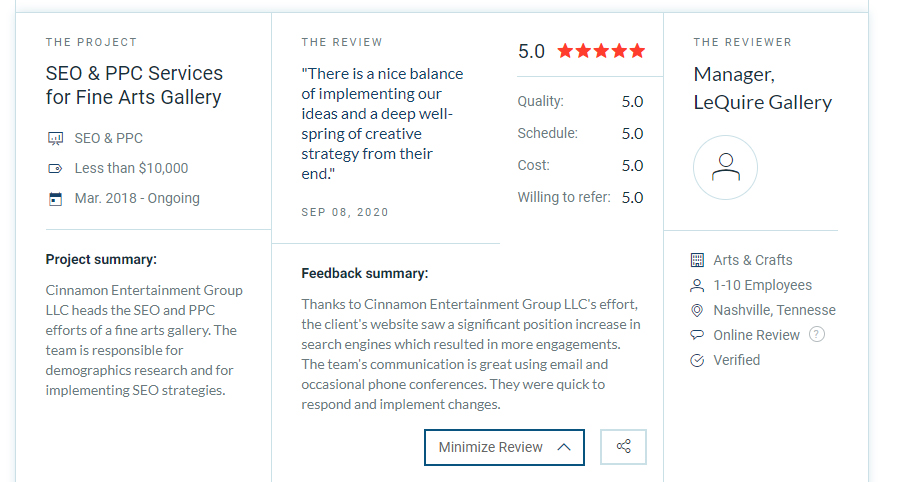Open SEO & PPC Services project title
The image size is (908, 482).
coord(134,85)
